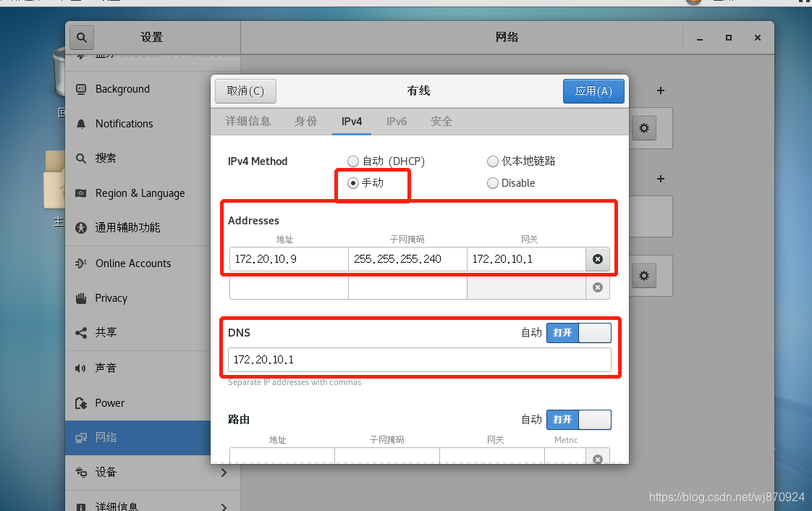
Task: Click the route 子网掩码 input field
Action: click(387, 457)
